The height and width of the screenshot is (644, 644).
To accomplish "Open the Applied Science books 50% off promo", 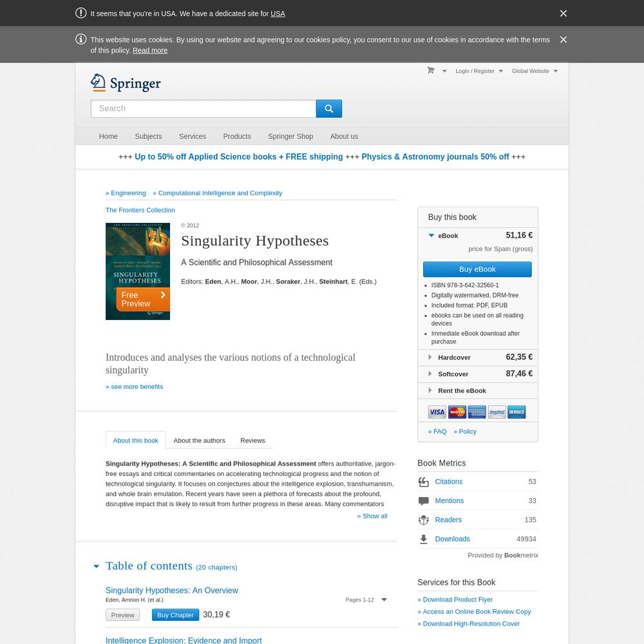I will 239,156.
